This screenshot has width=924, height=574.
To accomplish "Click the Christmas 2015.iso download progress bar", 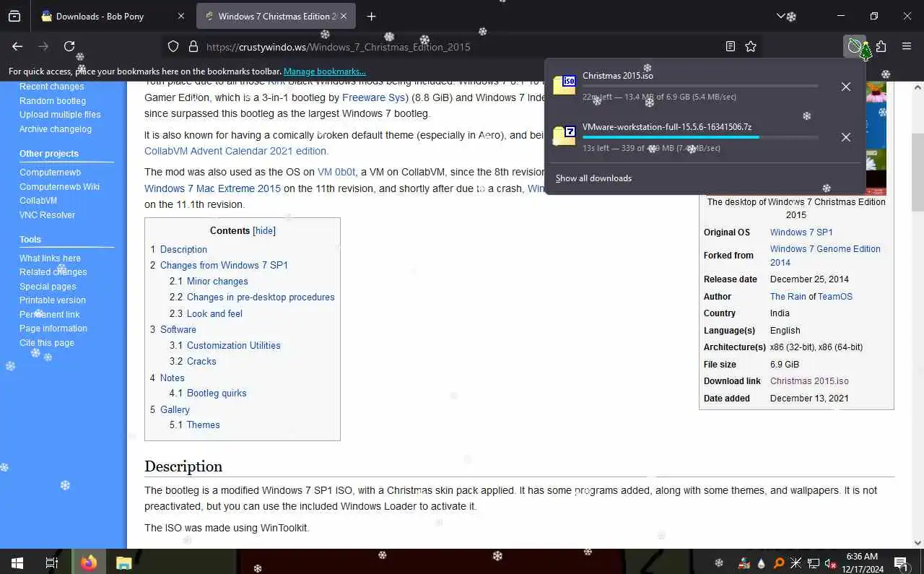I will pos(700,86).
